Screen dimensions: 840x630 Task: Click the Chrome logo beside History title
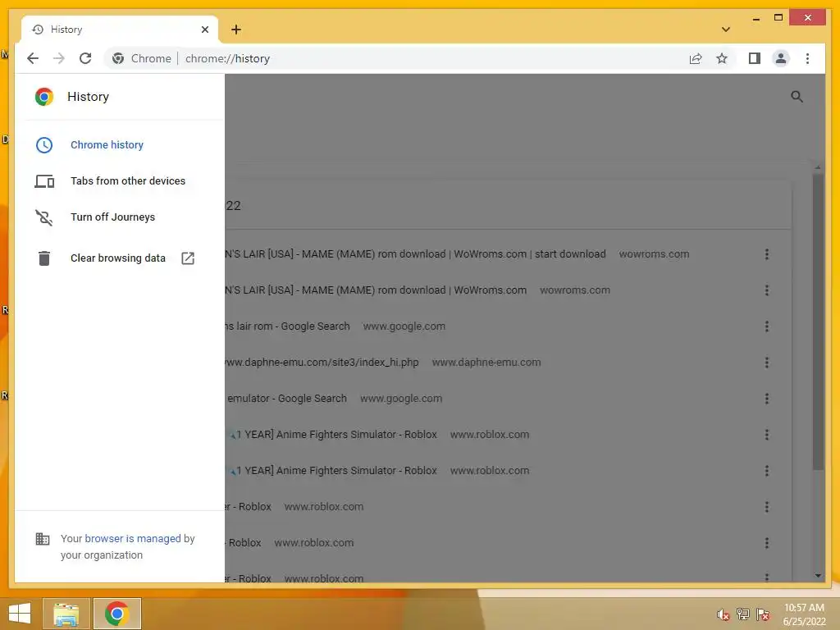[x=44, y=97]
